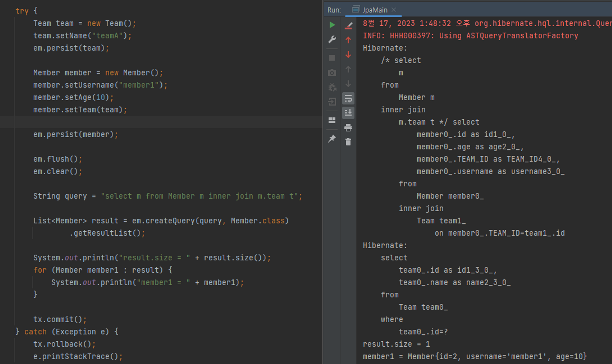Click 'member1 = Member{id=2...' console output
Screen dimensions: 612x364
[475, 356]
